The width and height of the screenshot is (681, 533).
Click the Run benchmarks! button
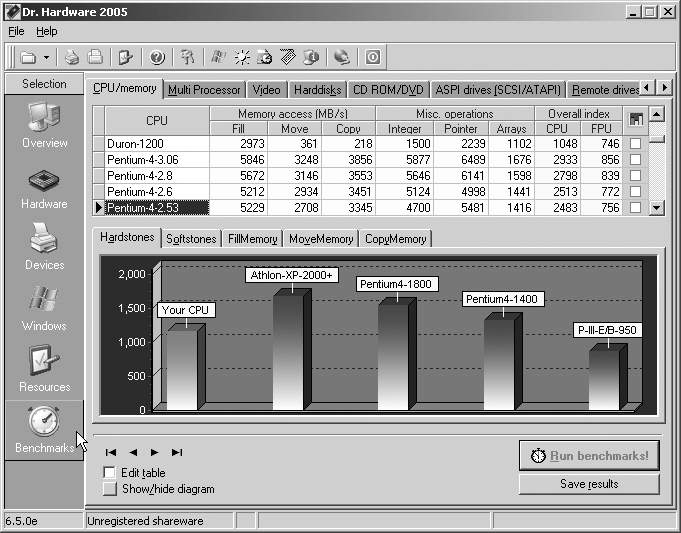pos(589,455)
